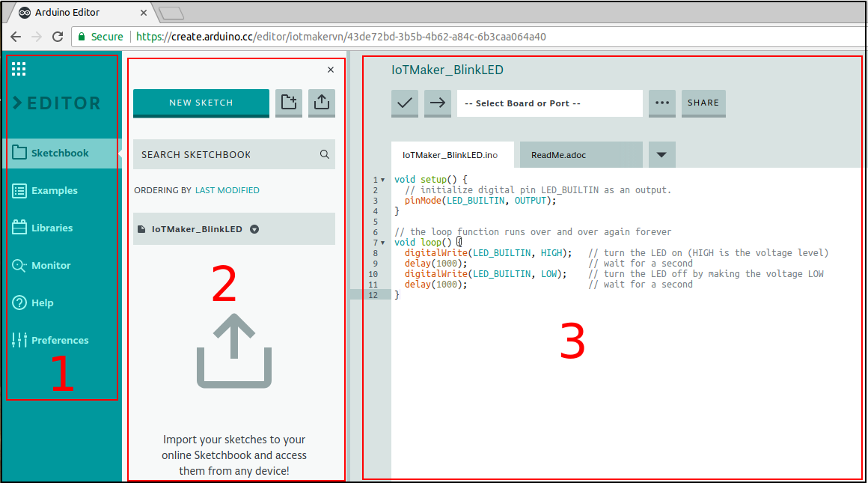
Task: Click the browser address bar URL
Action: [341, 37]
